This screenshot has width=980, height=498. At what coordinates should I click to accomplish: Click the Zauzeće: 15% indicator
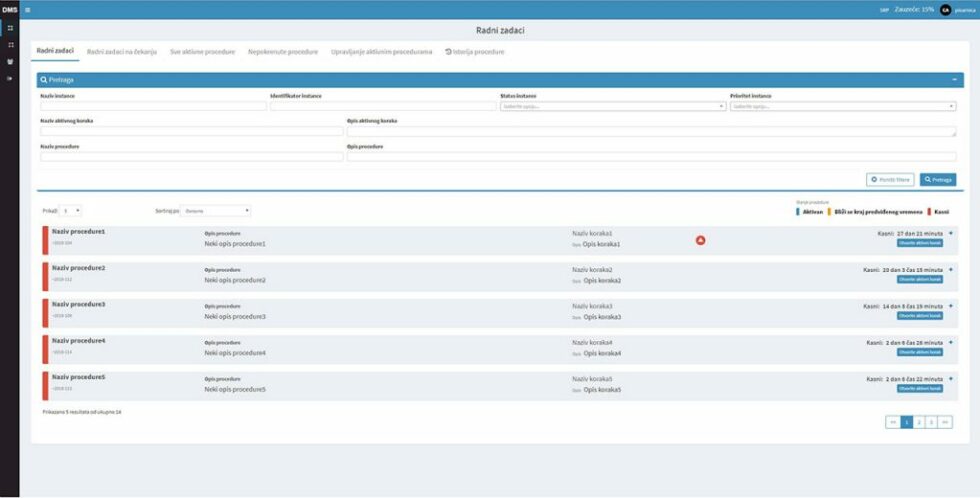click(914, 10)
